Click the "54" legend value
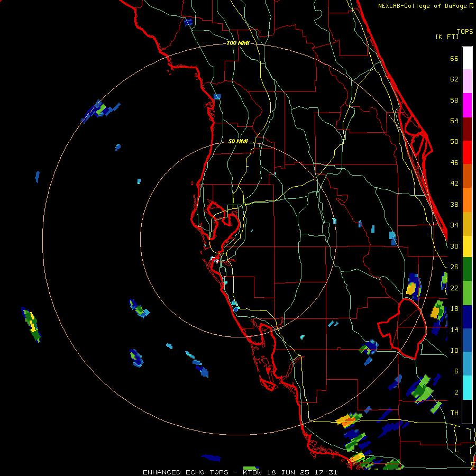This screenshot has height=476, width=476. point(454,121)
